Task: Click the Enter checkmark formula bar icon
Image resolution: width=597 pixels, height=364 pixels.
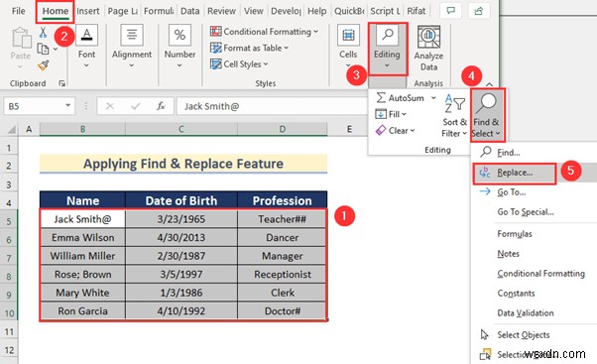Action: [x=136, y=106]
